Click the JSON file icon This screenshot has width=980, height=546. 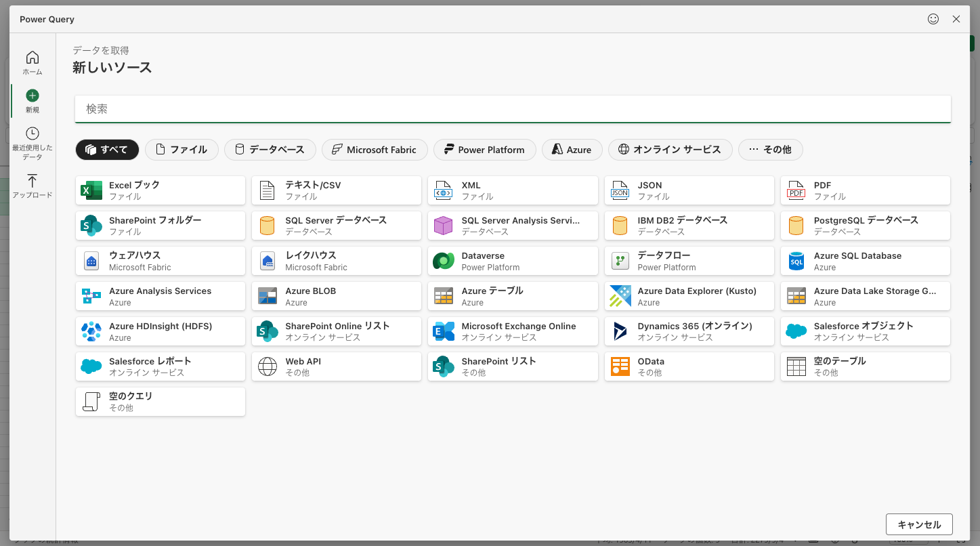pos(620,190)
